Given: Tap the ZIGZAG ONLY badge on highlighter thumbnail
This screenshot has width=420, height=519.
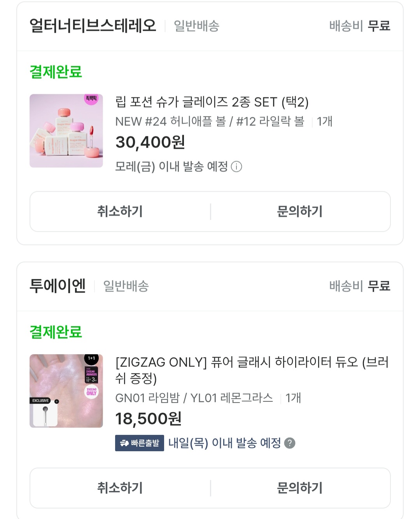Looking at the screenshot, I should (x=92, y=392).
